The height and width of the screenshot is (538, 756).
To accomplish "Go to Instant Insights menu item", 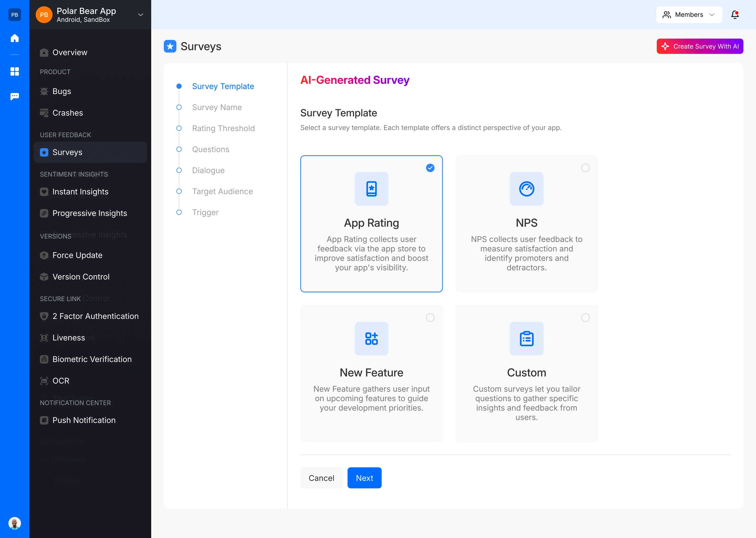I will (80, 192).
